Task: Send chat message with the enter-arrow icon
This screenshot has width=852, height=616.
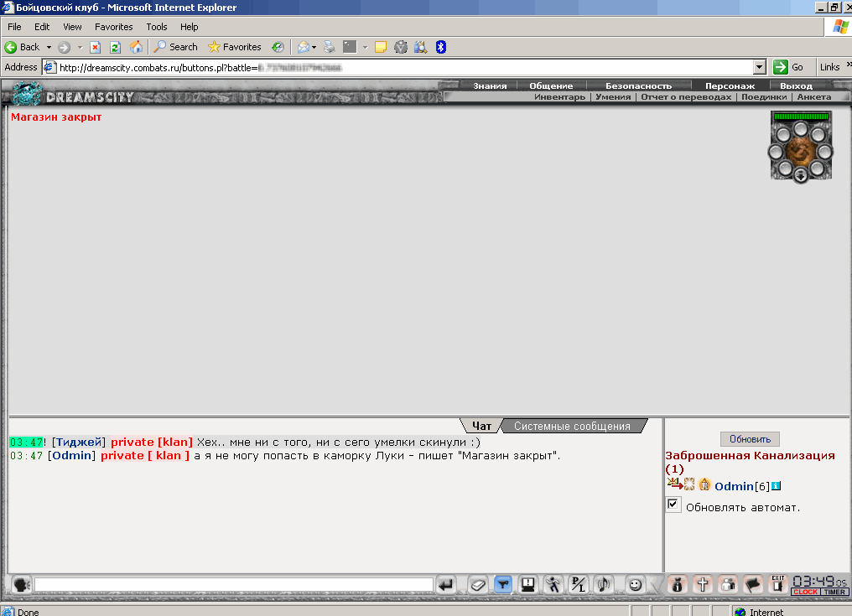Action: tap(446, 585)
